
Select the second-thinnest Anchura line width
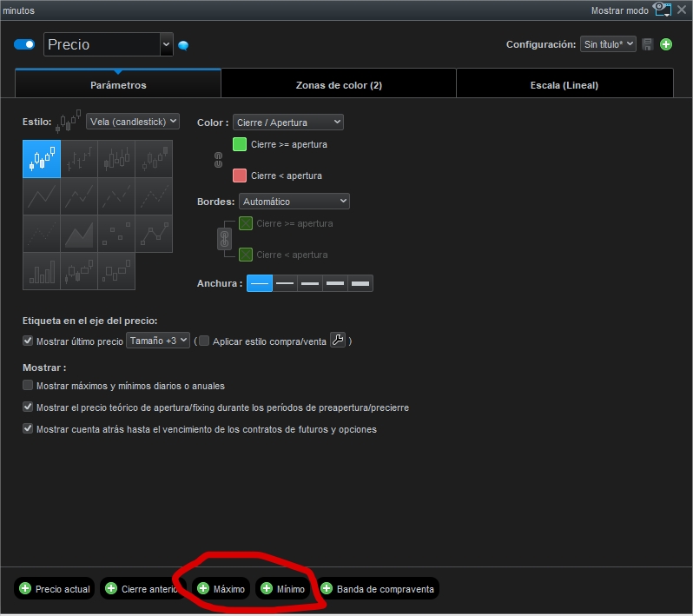[285, 283]
